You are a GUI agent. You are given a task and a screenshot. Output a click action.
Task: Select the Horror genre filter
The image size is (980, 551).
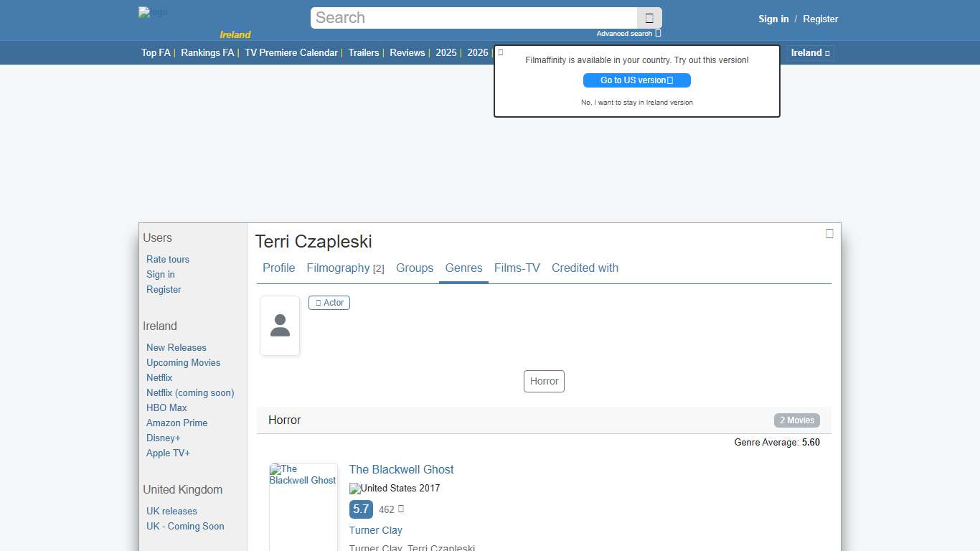coord(544,382)
